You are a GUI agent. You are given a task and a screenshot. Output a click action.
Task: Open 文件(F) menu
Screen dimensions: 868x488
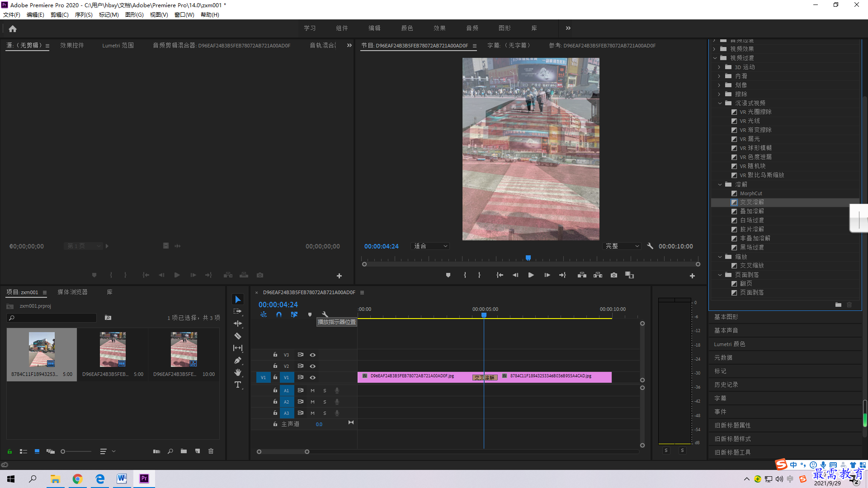point(12,15)
